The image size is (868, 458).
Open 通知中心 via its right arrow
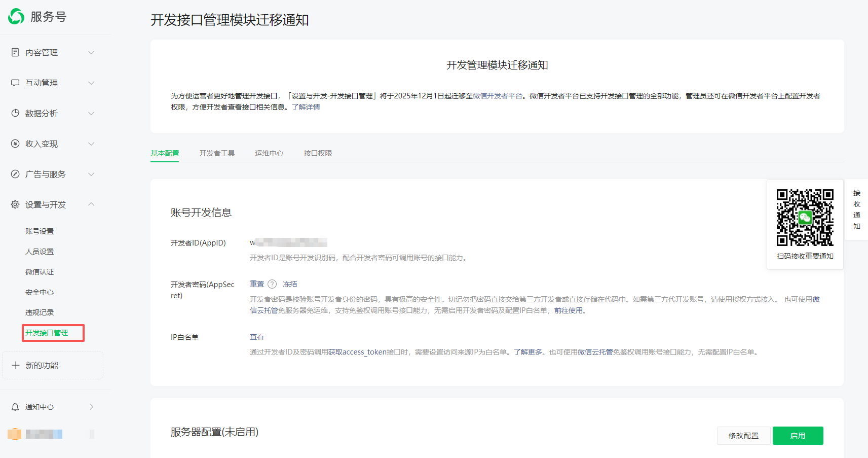pyautogui.click(x=92, y=407)
